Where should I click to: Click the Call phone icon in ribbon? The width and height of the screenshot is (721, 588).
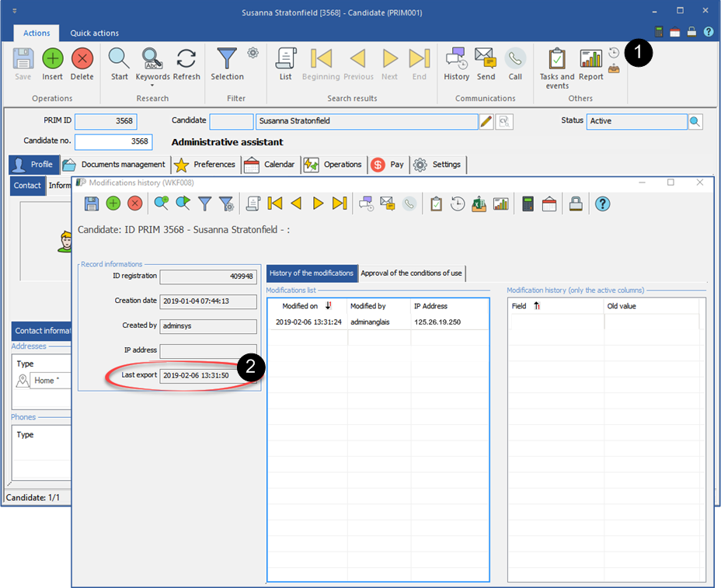coord(515,58)
